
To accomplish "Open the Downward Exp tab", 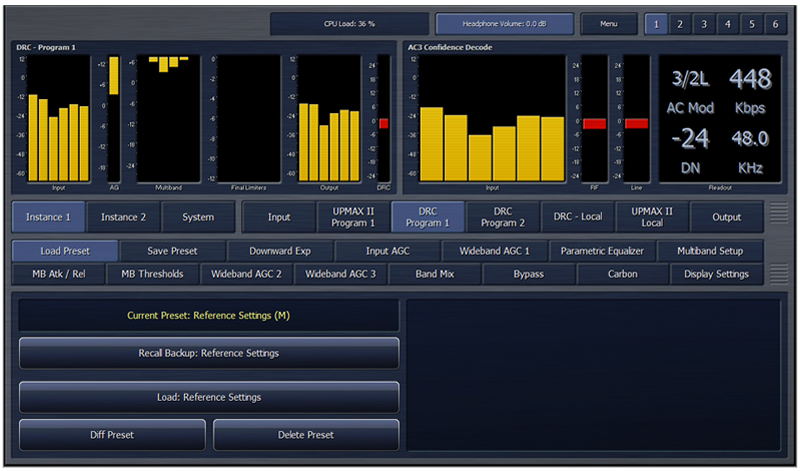I will (280, 251).
